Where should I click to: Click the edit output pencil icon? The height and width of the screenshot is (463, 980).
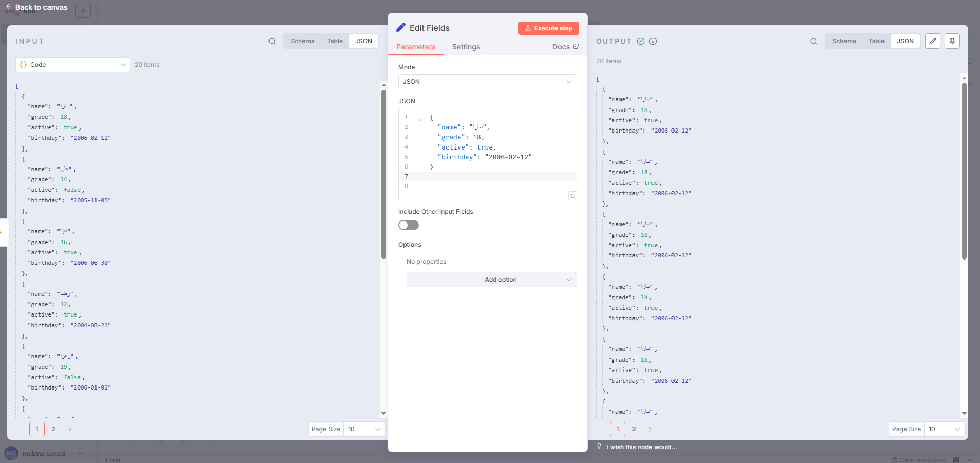pos(933,41)
